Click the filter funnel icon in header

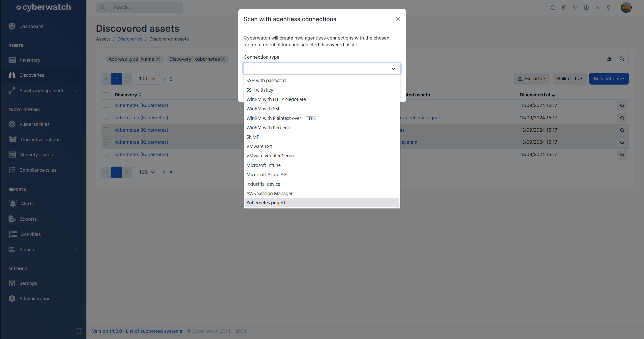(575, 8)
